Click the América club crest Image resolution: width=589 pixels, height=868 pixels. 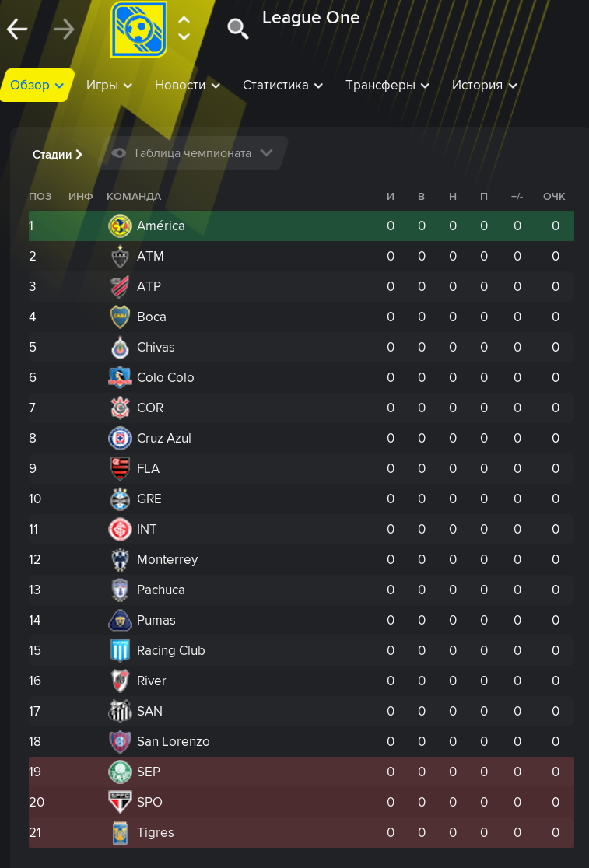[x=120, y=226]
